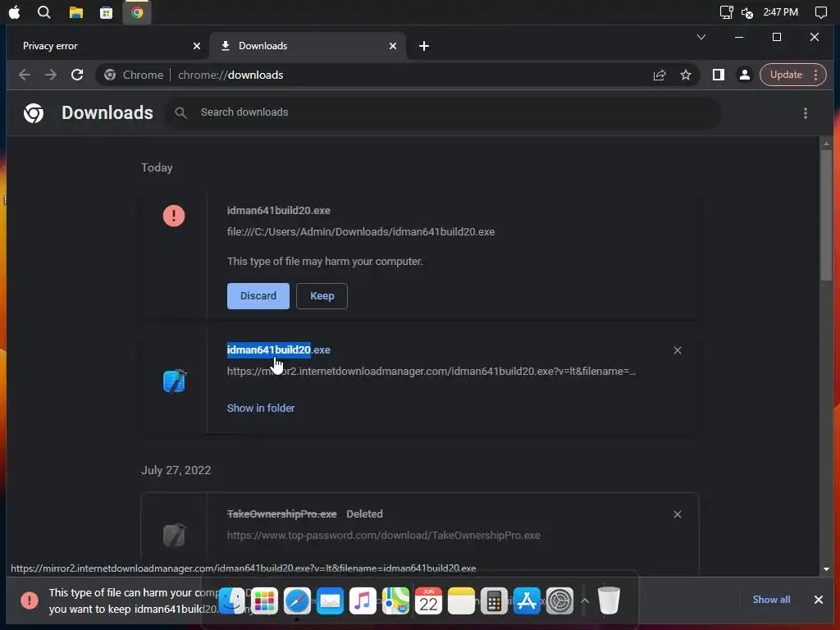
Task: Click the Update button in Chrome toolbar
Action: coord(786,75)
